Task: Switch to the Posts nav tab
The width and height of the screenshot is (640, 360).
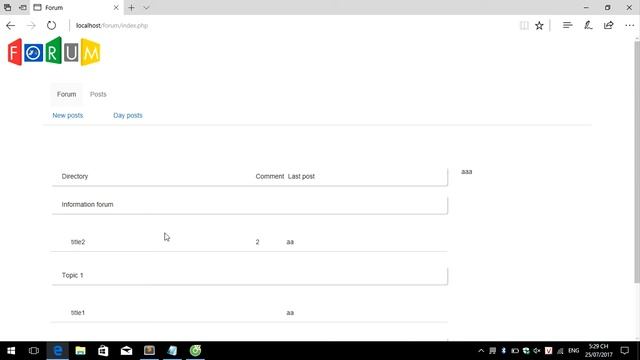Action: pyautogui.click(x=98, y=94)
